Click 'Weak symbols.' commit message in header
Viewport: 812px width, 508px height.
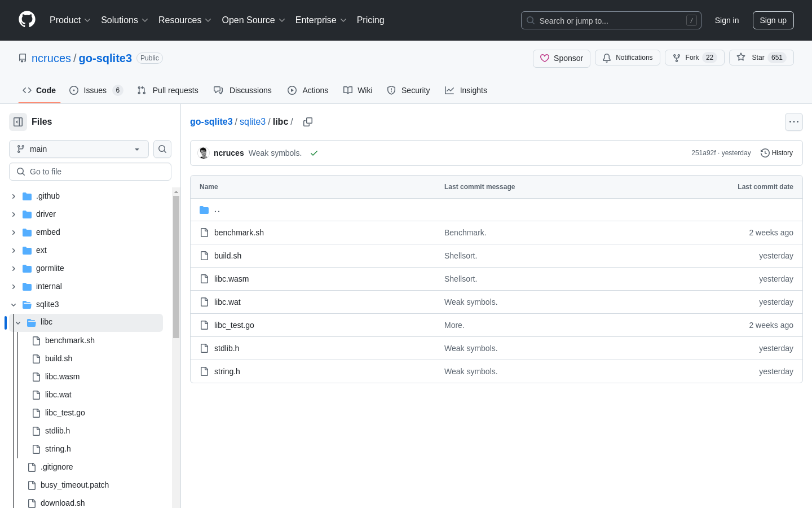[x=275, y=153]
